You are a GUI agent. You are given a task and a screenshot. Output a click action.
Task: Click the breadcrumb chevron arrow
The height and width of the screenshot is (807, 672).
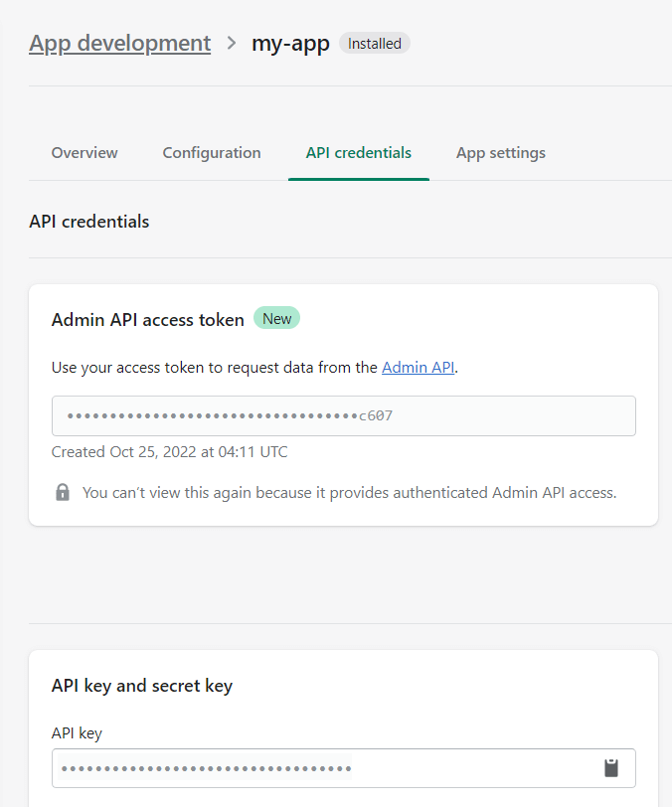(232, 44)
